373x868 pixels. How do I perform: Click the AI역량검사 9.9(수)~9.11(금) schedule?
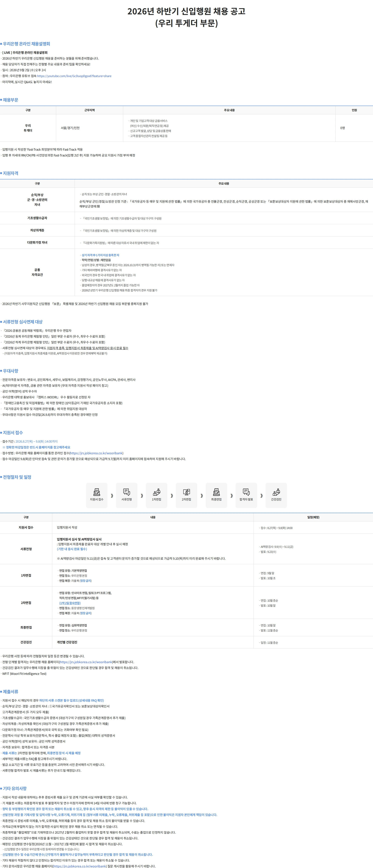pyautogui.click(x=277, y=547)
